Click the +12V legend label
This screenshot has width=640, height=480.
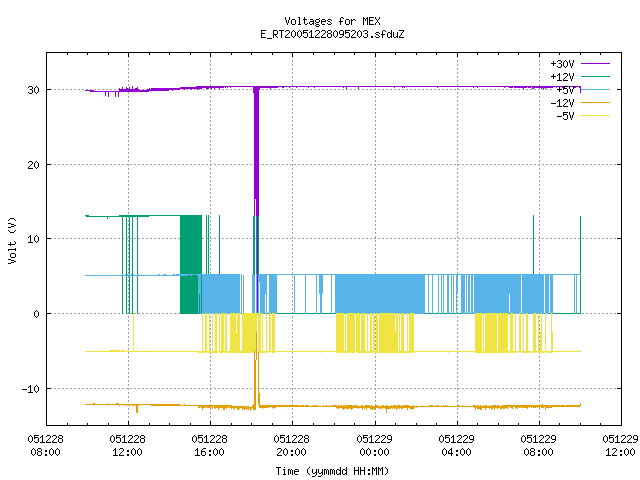[562, 77]
